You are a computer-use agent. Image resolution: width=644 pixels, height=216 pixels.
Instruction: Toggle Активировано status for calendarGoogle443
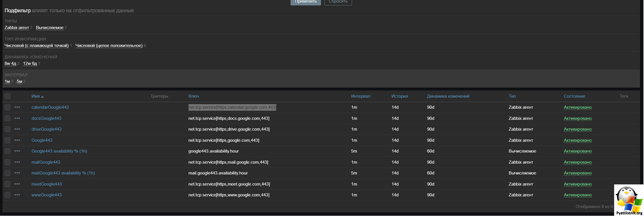pyautogui.click(x=577, y=107)
